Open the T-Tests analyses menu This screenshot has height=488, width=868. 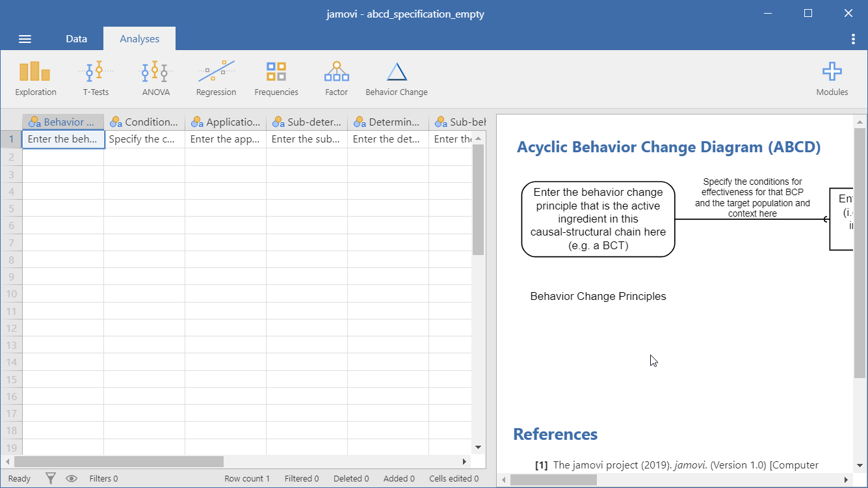96,79
